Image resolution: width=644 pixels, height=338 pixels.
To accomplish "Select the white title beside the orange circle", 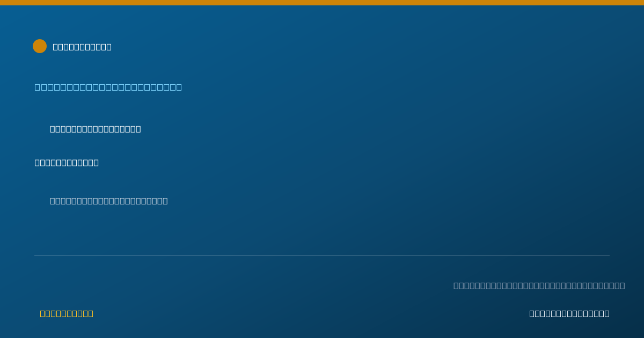I will tap(82, 47).
